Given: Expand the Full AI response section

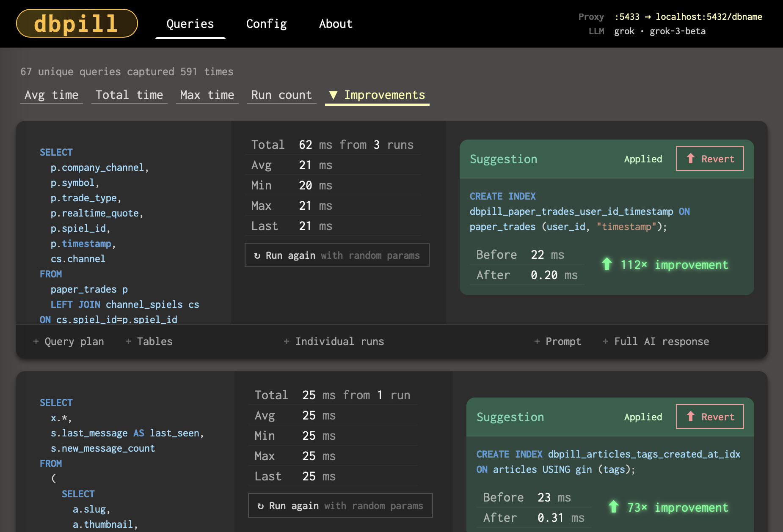Looking at the screenshot, I should pyautogui.click(x=656, y=341).
